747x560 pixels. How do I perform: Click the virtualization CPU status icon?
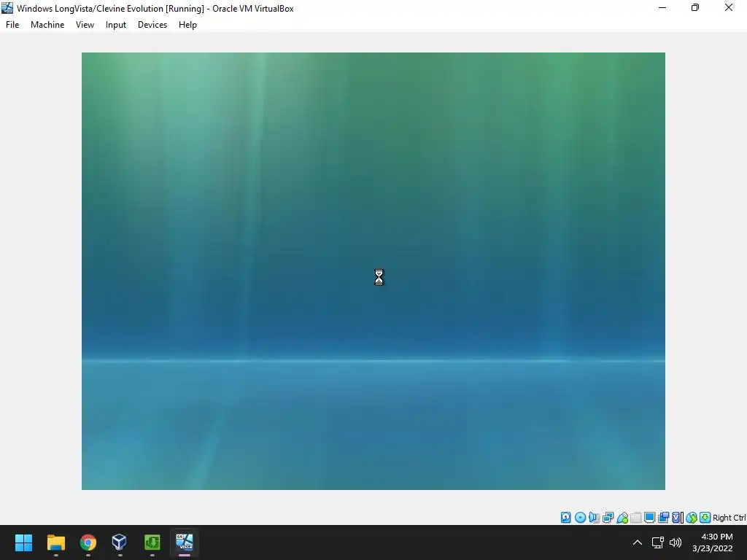tap(676, 518)
